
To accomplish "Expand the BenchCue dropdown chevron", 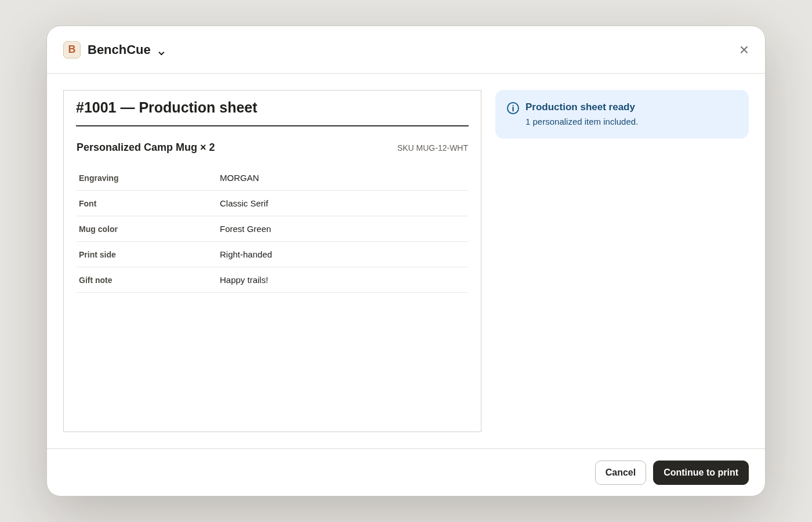I will [161, 53].
